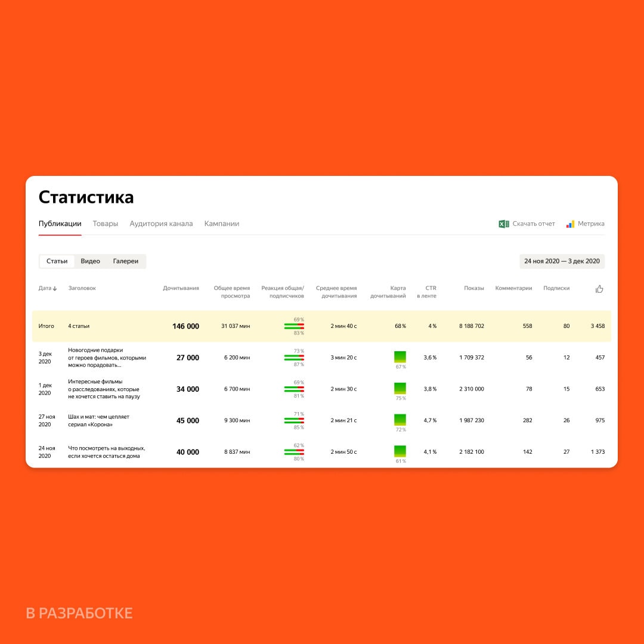Screen dimensions: 644x644
Task: Go to the Кампании tab
Action: [222, 224]
